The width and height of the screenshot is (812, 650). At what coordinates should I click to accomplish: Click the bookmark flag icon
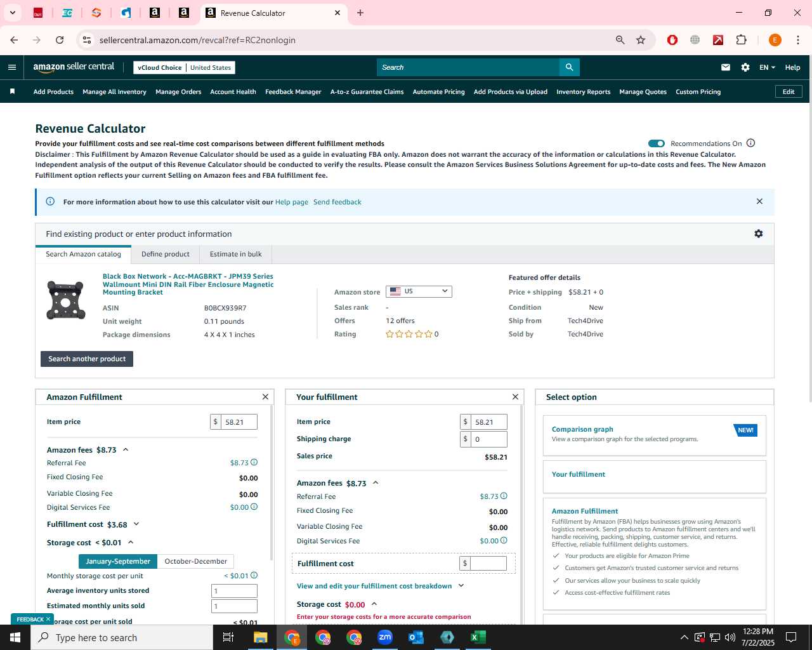pos(12,91)
